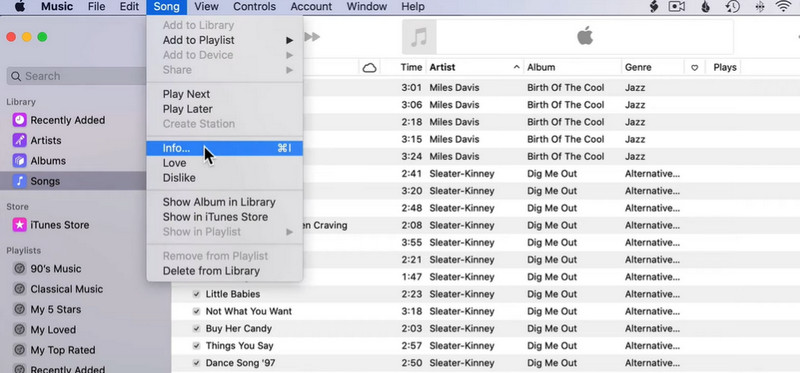Choose Info... from the Song menu
Screen dimensions: 800x373
(x=224, y=148)
